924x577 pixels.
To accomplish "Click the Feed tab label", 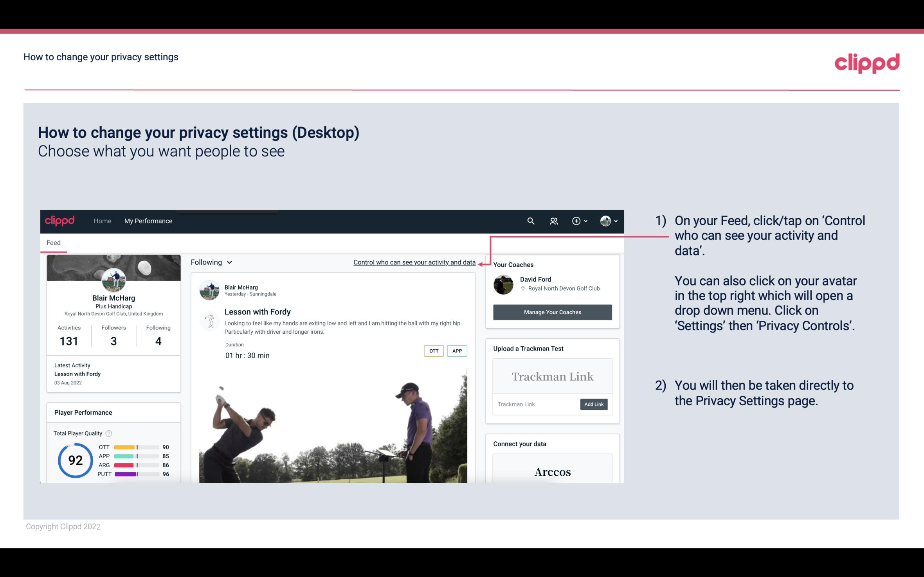I will click(52, 242).
